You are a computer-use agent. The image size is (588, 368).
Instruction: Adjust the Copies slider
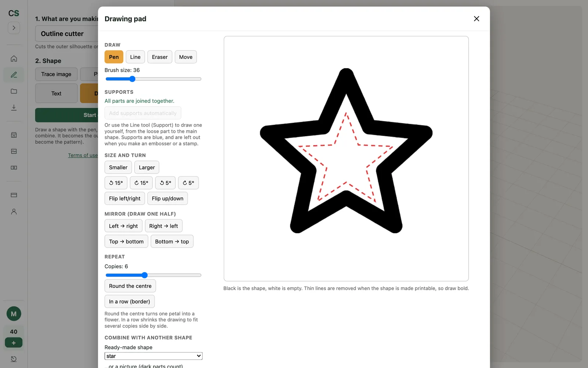[x=153, y=275]
